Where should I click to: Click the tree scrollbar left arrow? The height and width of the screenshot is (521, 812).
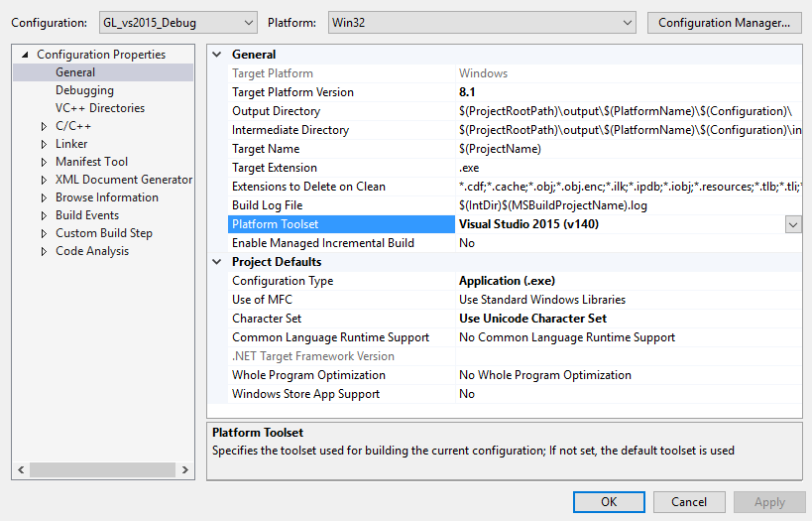(21, 469)
